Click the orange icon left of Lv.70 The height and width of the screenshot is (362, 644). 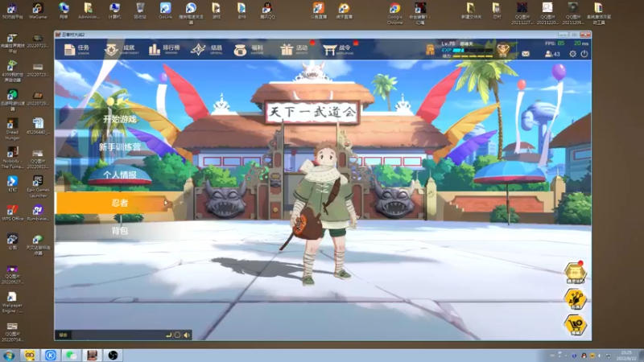[x=430, y=50]
